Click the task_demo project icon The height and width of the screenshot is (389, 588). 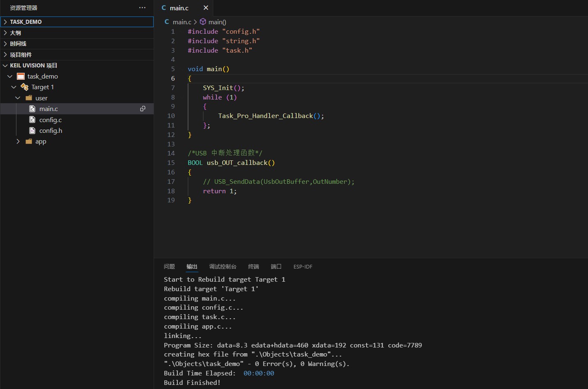coord(21,76)
